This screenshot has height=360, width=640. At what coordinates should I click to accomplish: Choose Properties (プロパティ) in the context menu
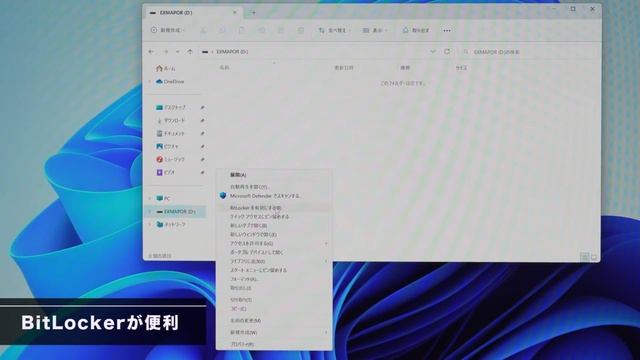click(x=274, y=344)
